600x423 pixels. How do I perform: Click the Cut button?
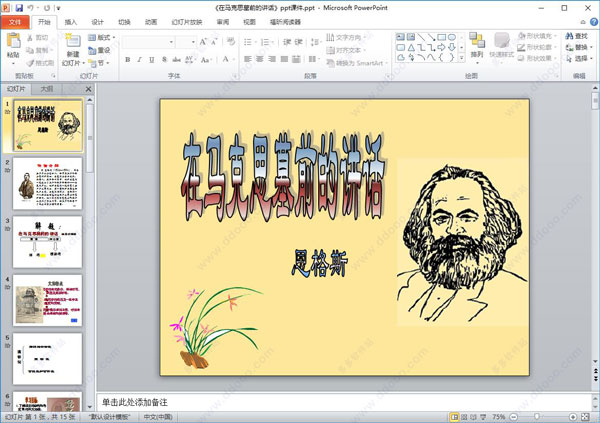pos(38,38)
